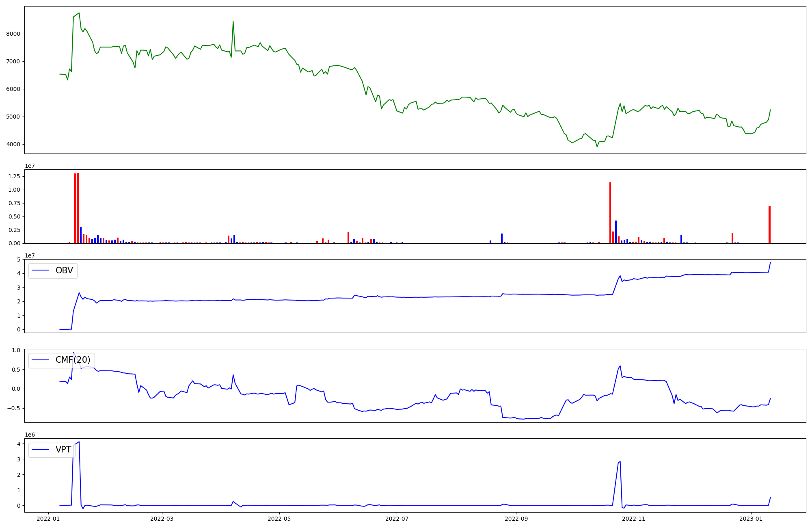Image resolution: width=812 pixels, height=528 pixels.
Task: Click the 8000 price axis tick label
Action: 14,34
